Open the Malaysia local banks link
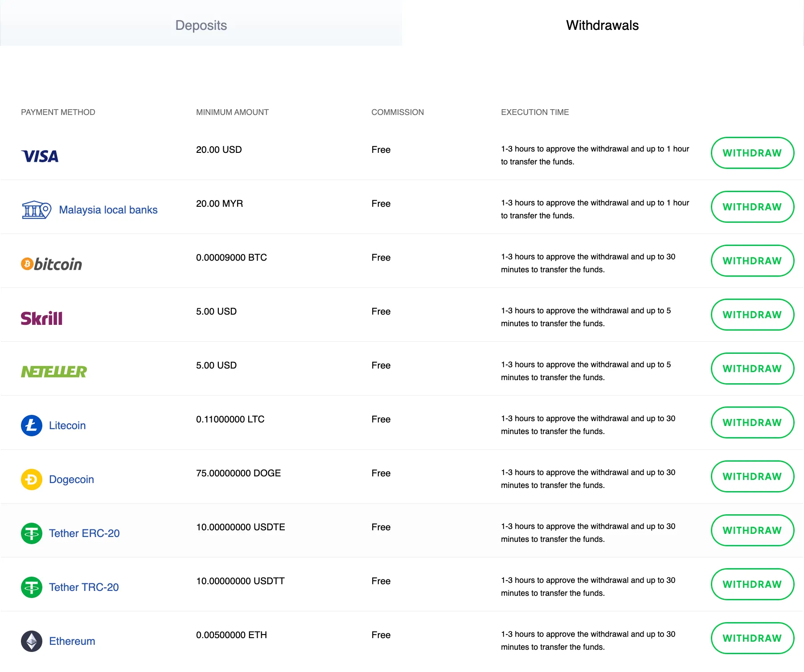Viewport: 804px width, 672px height. click(108, 210)
